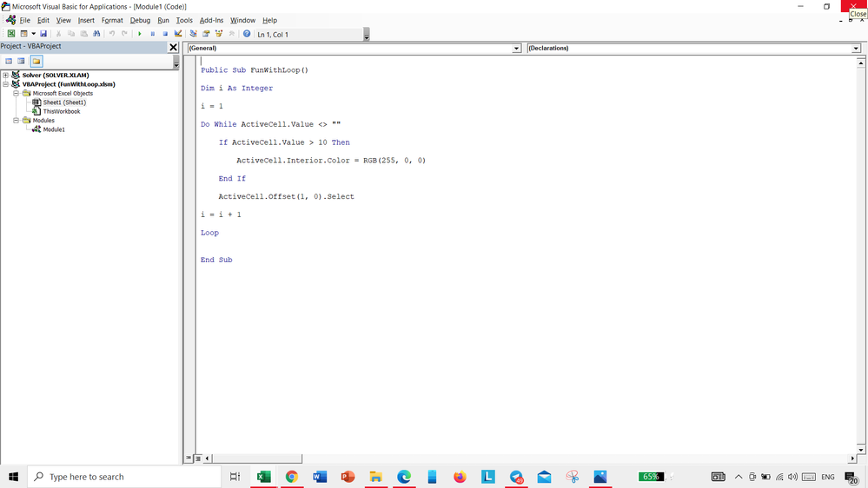Viewport: 868px width, 488px height.
Task: Open the Add-Ins menu
Action: (211, 20)
